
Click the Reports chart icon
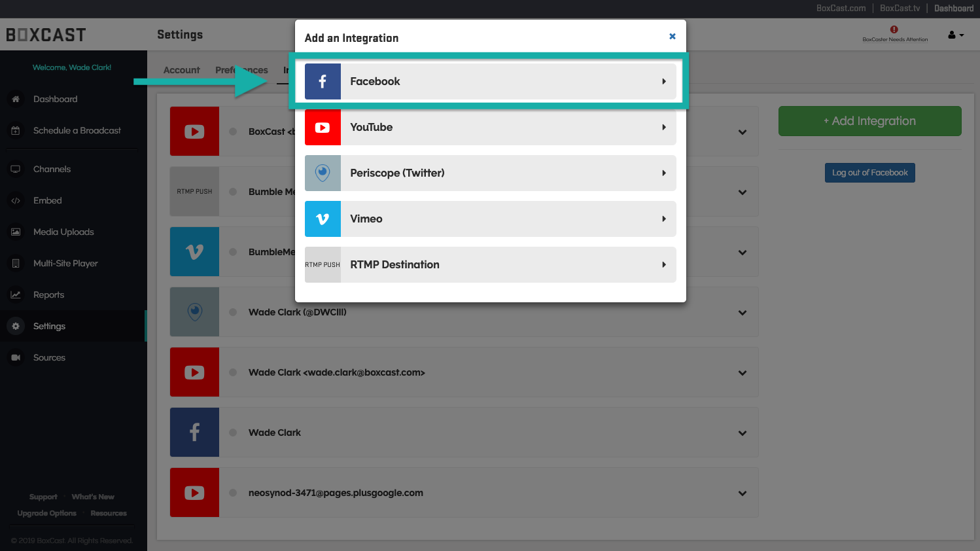[16, 294]
